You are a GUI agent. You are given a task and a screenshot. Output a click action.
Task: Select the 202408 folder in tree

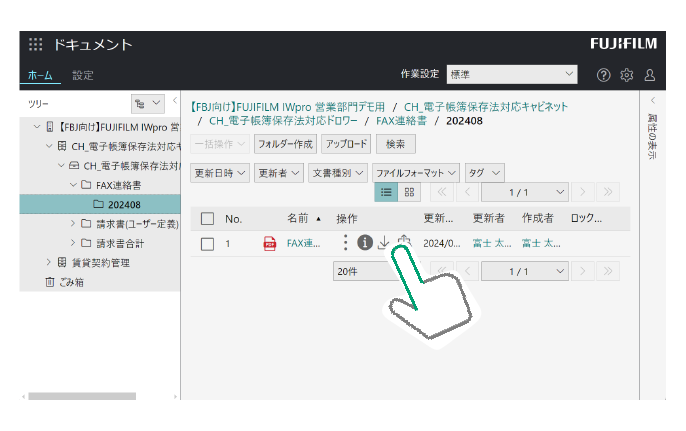pos(100,204)
